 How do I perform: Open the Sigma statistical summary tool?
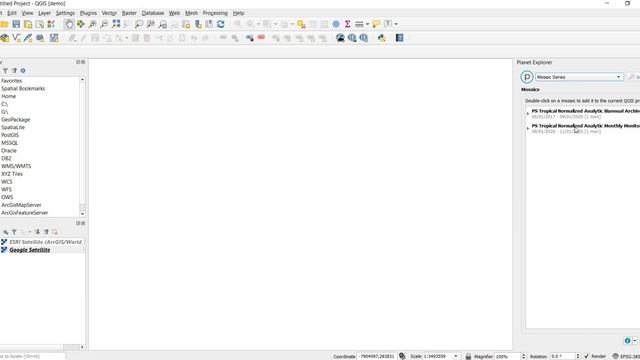(x=347, y=24)
